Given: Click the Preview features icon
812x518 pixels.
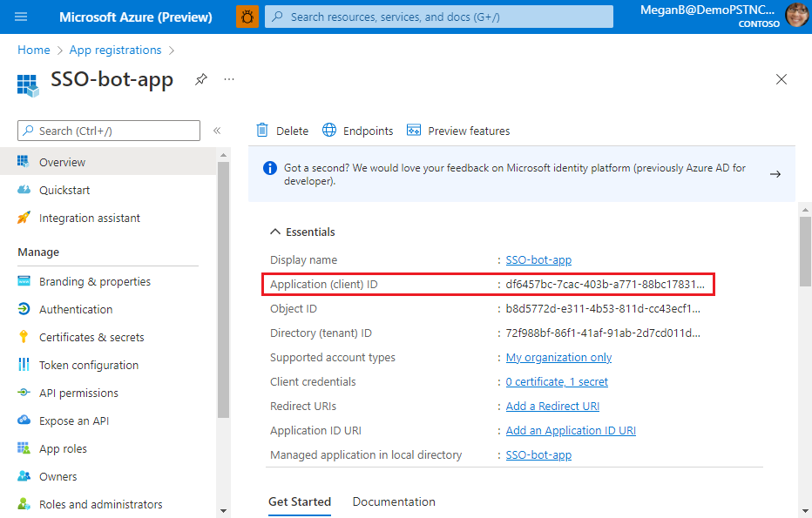Looking at the screenshot, I should click(x=413, y=130).
